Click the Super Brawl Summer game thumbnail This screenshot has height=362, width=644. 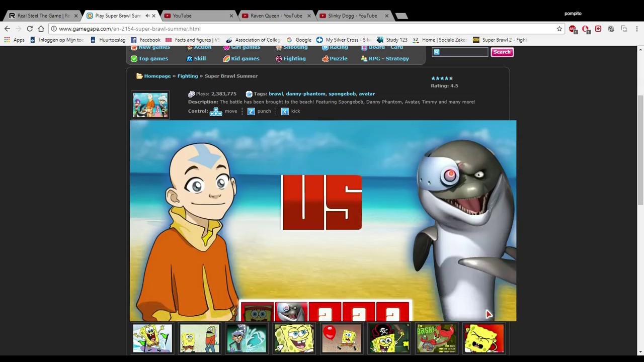pos(150,105)
